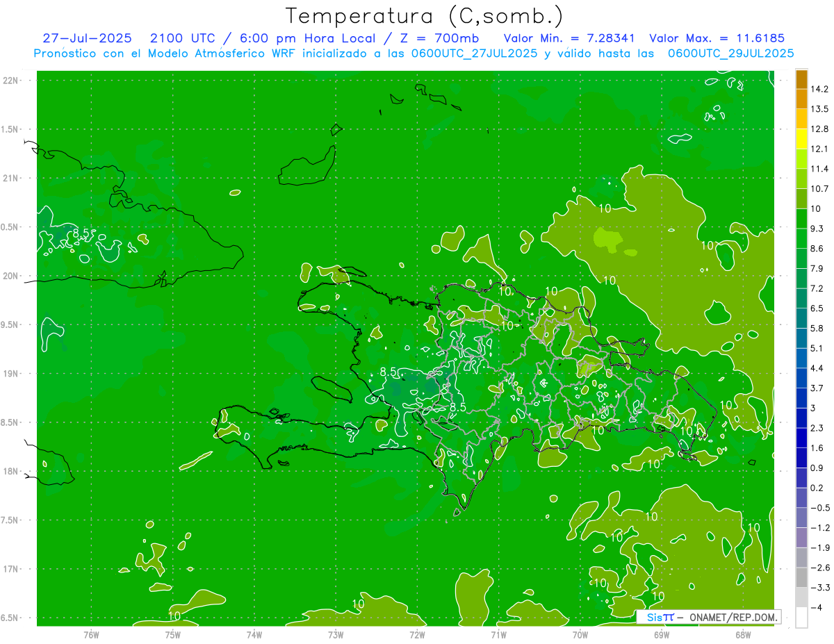Click the orange swatch above 14.2 on the scale
This screenshot has height=644, width=834.
click(801, 80)
